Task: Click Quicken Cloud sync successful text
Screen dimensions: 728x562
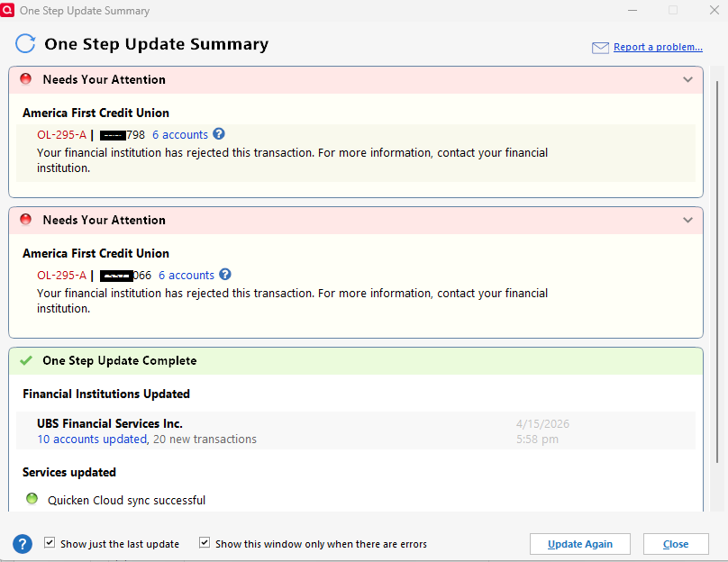Action: click(126, 500)
